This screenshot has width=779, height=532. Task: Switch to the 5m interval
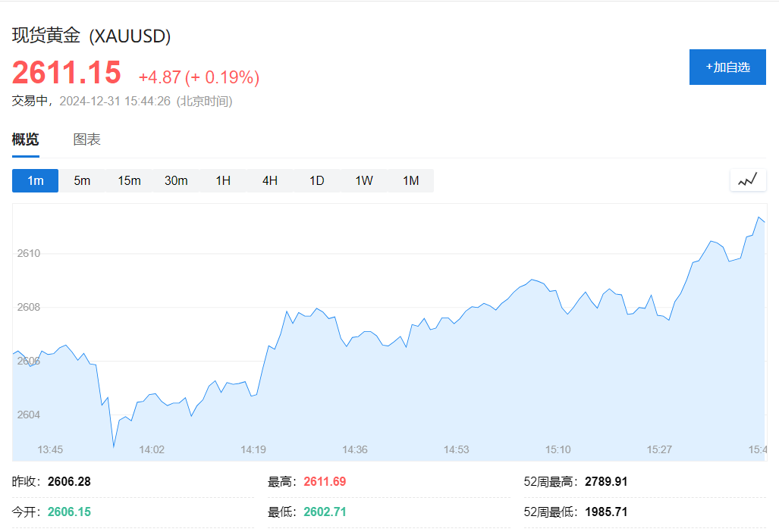click(83, 180)
